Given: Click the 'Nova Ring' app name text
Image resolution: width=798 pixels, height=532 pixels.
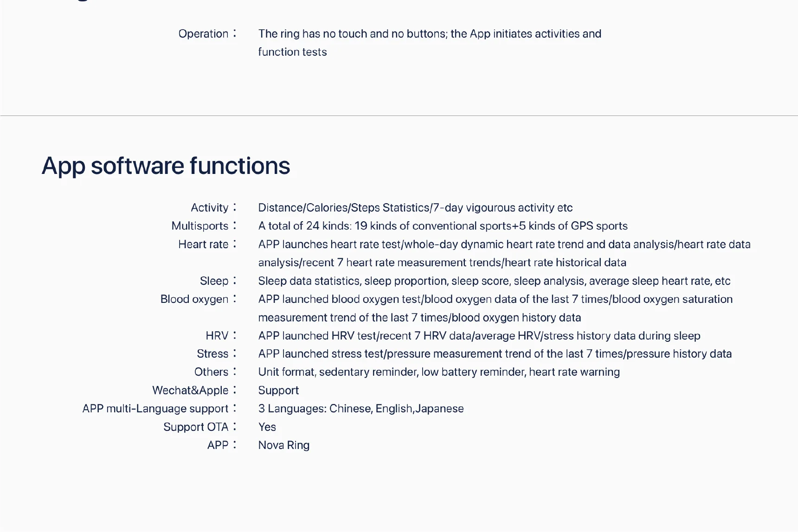Looking at the screenshot, I should [283, 445].
